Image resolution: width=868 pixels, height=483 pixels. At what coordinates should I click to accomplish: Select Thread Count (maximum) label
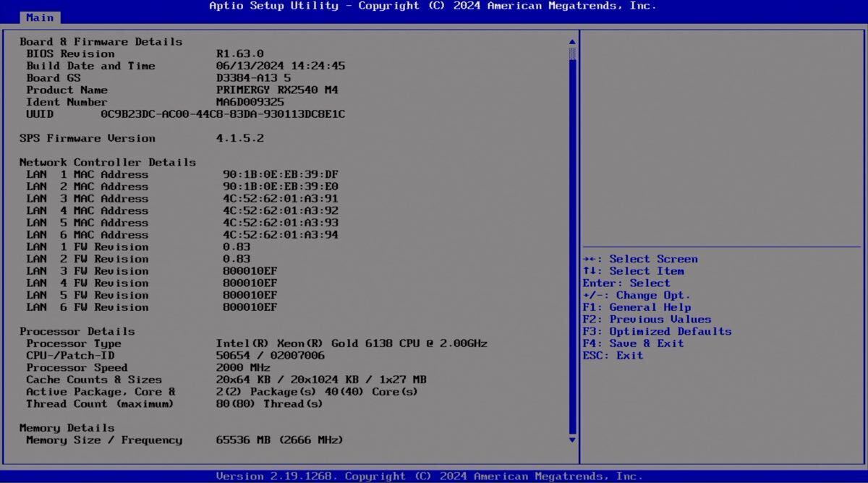(101, 403)
